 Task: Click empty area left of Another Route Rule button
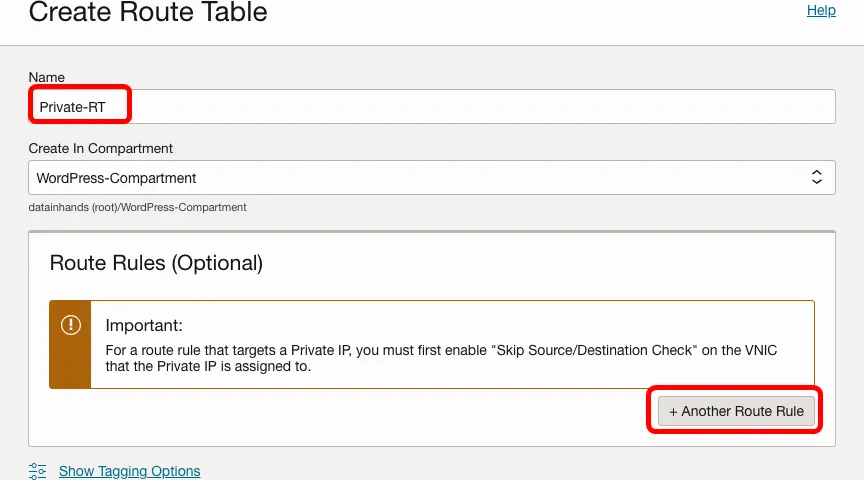pyautogui.click(x=350, y=411)
